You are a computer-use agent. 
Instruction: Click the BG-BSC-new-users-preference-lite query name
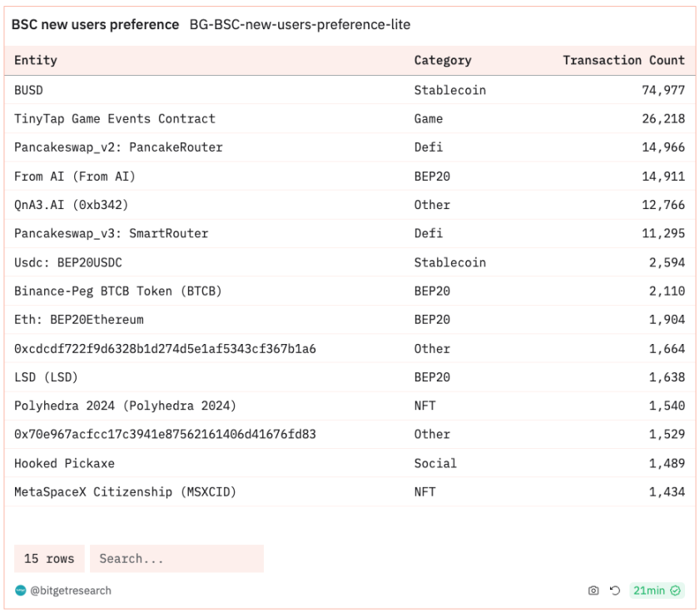click(300, 25)
